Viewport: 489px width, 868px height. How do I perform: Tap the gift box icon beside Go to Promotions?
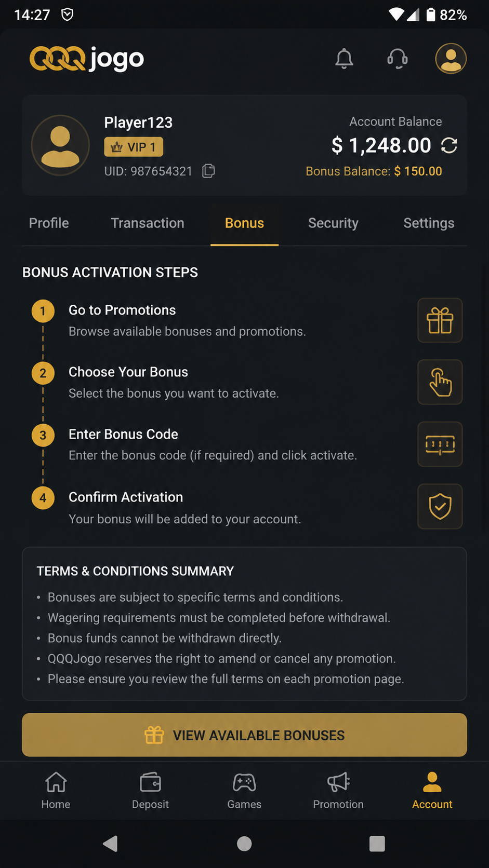click(440, 320)
